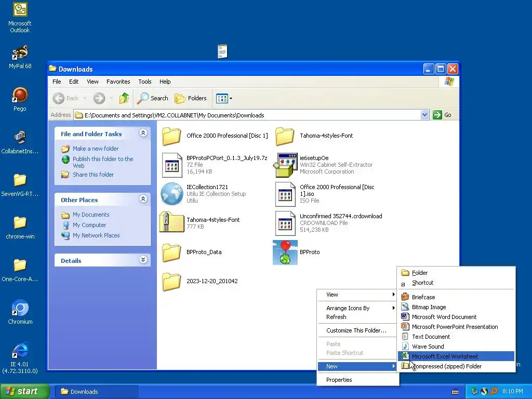
Task: Open the Edit menu
Action: pos(74,82)
